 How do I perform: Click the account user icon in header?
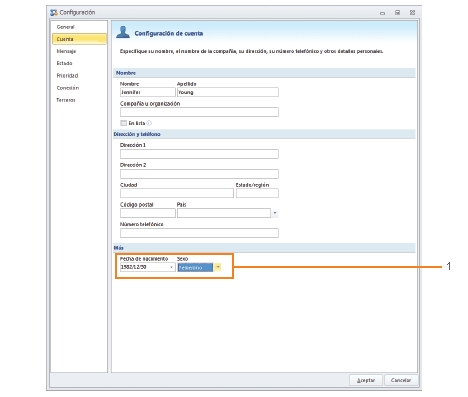123,32
